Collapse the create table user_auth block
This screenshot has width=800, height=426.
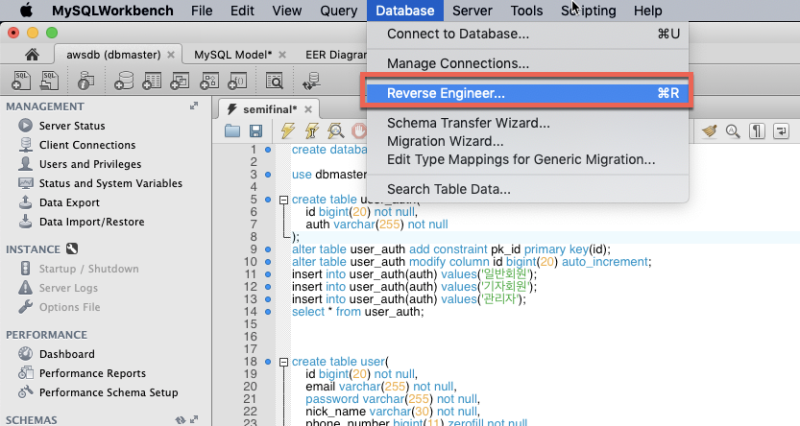[284, 200]
